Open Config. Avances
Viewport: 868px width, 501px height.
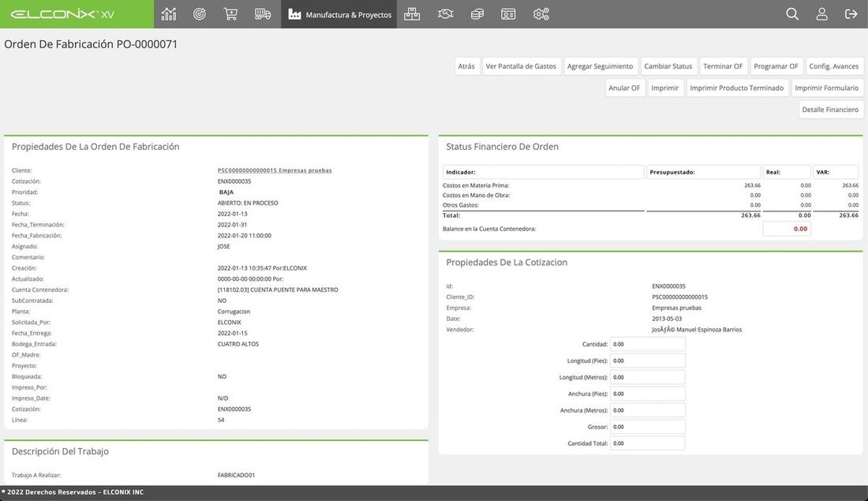(834, 66)
